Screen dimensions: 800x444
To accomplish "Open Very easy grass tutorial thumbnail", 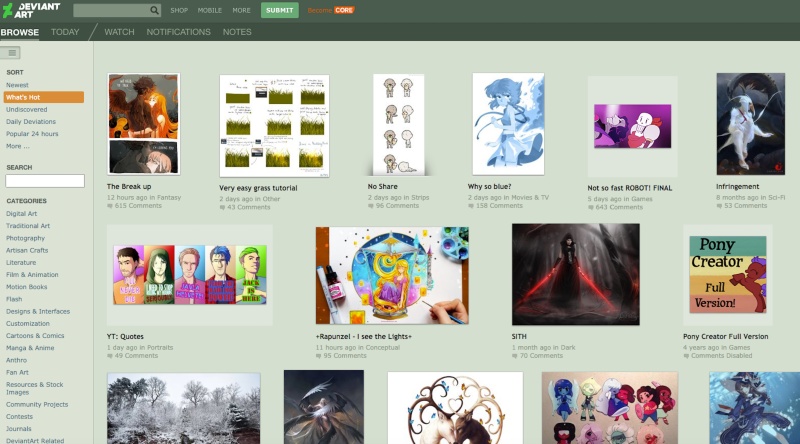I will pos(274,126).
